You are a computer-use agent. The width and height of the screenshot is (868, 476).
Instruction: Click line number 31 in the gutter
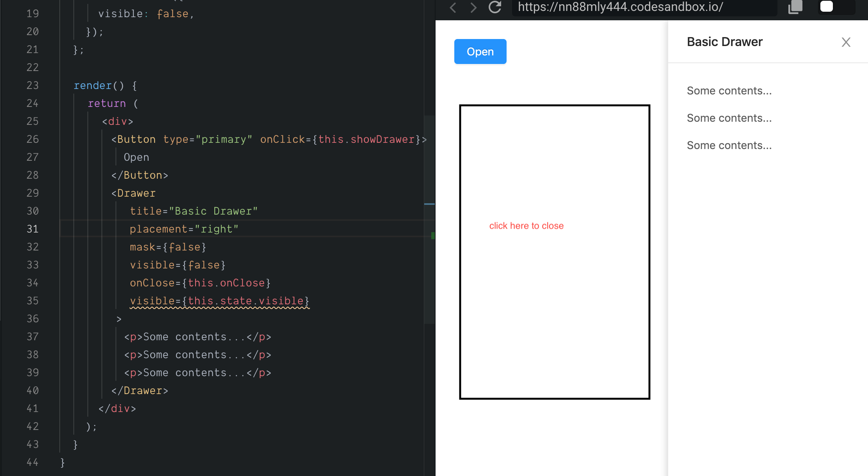(33, 229)
